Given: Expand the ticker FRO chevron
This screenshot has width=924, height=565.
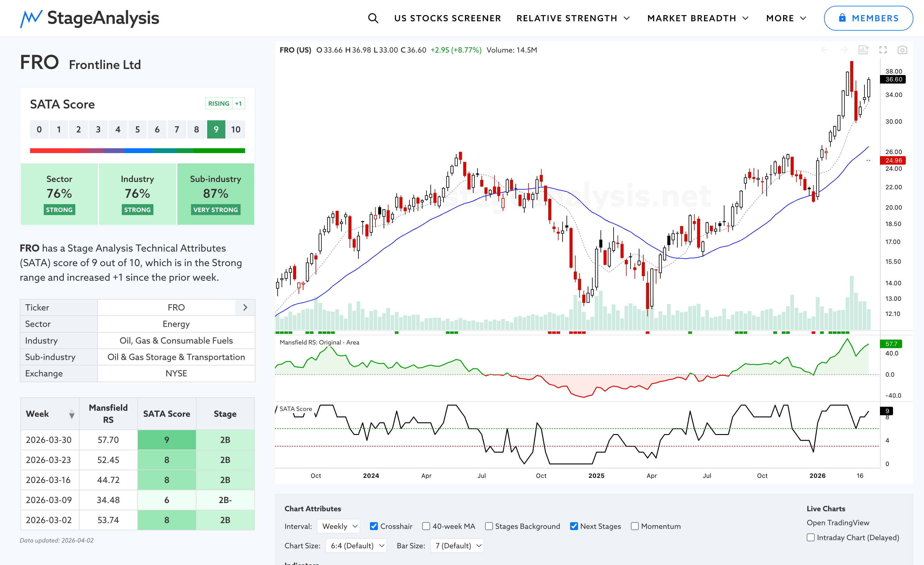Looking at the screenshot, I should coord(245,307).
